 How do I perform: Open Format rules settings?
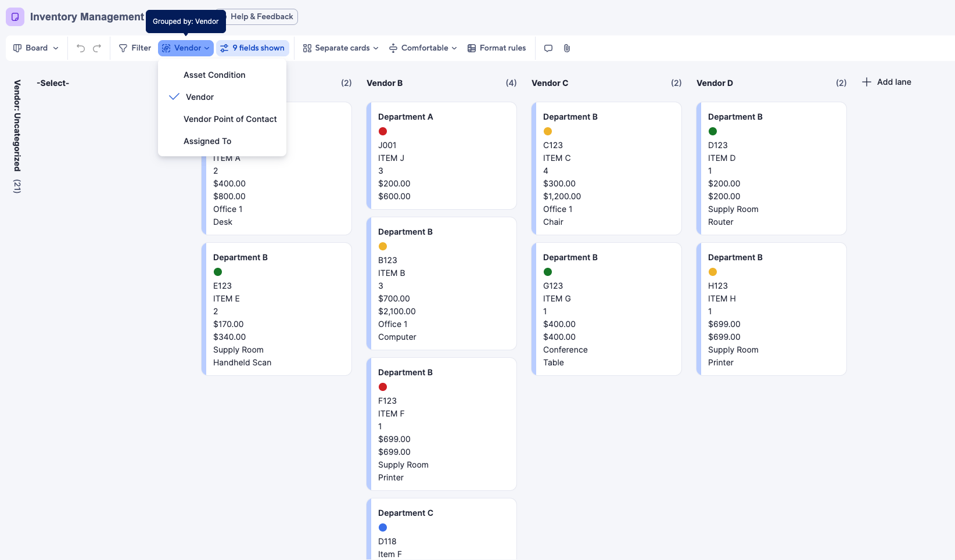coord(497,48)
